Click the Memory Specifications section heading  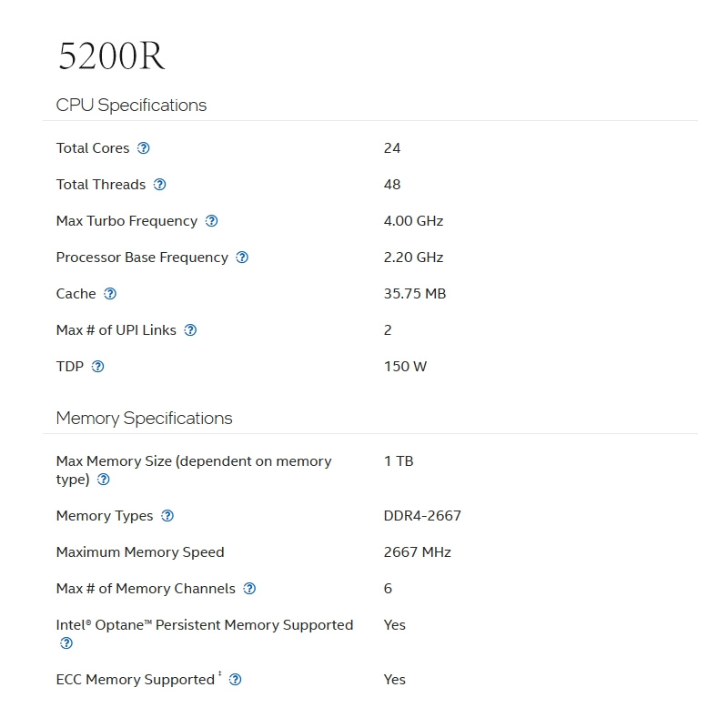[x=144, y=419]
